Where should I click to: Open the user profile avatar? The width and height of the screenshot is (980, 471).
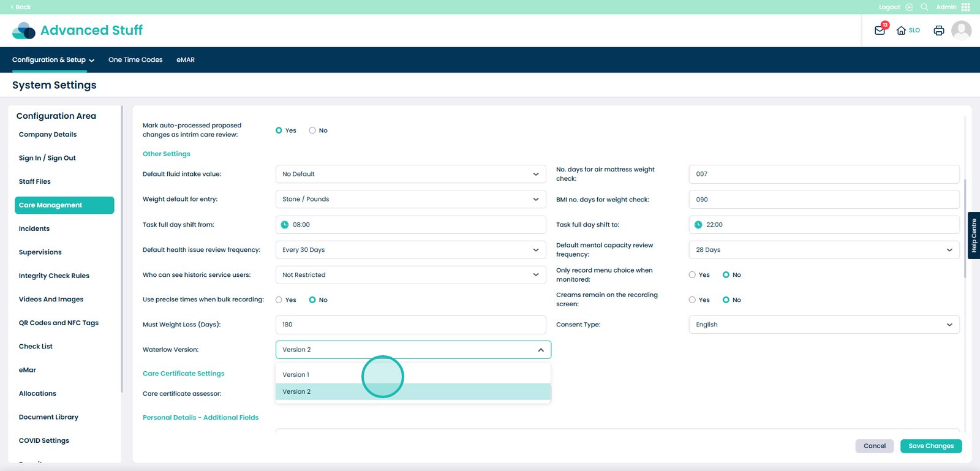pos(961,30)
